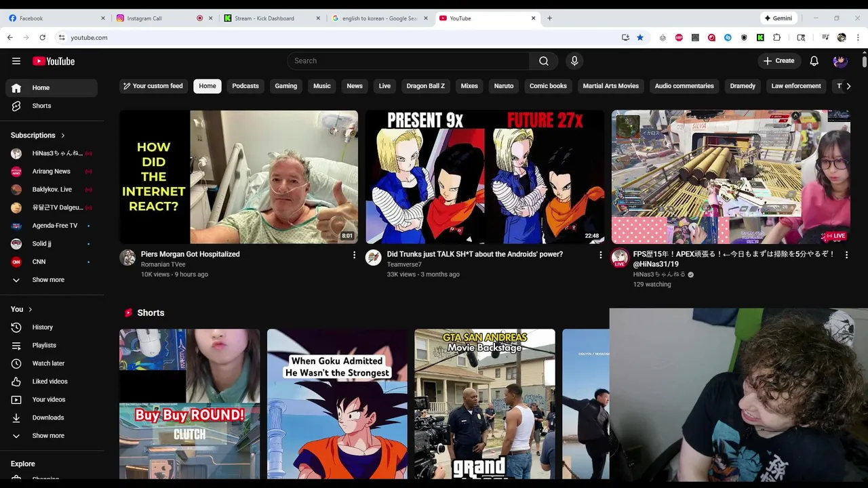Click the youtube.com address bar
The height and width of the screenshot is (488, 868).
pyautogui.click(x=339, y=37)
